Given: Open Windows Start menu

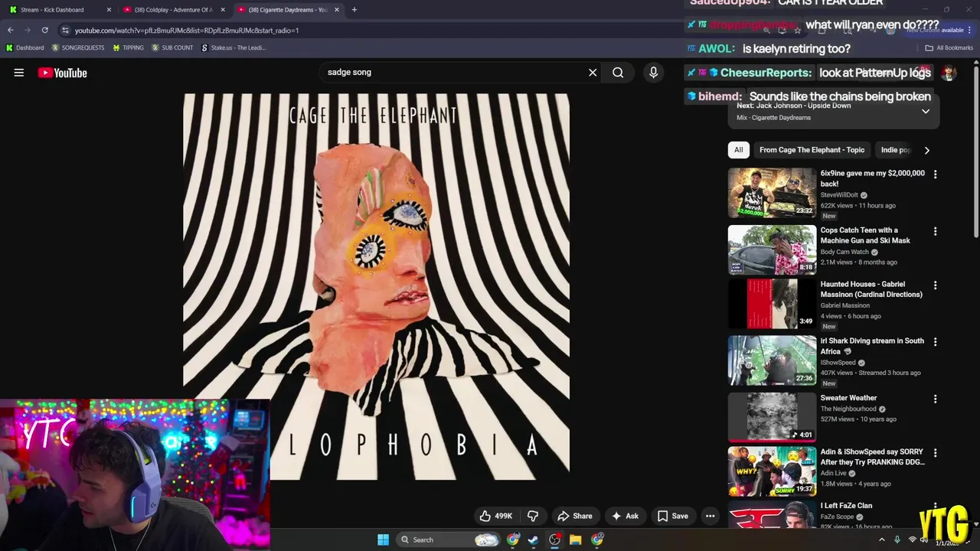Looking at the screenshot, I should (x=383, y=540).
